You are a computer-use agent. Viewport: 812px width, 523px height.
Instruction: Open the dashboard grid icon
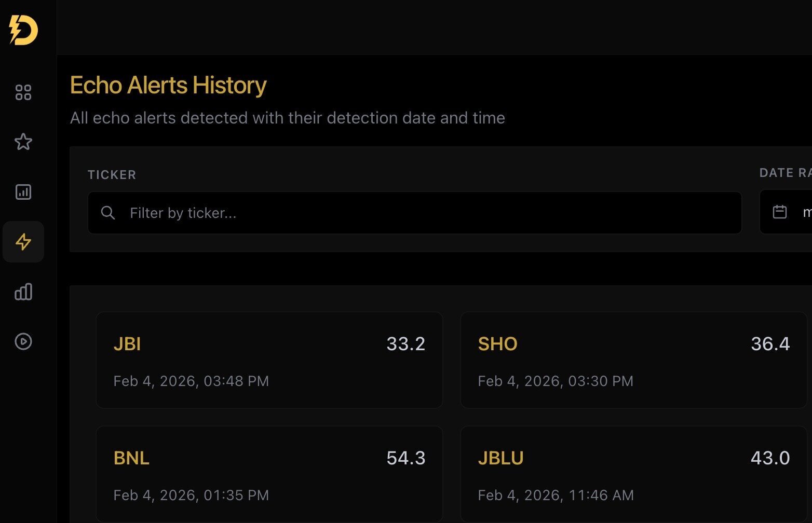coord(23,92)
